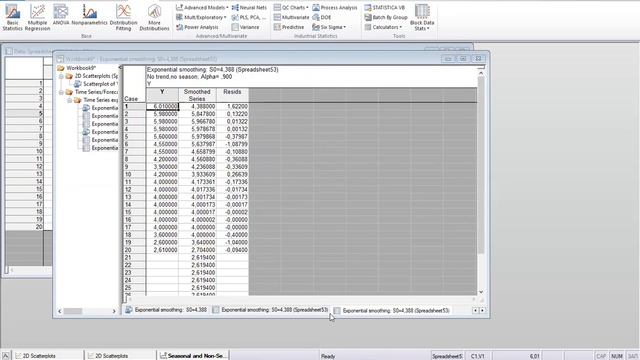The width and height of the screenshot is (640, 360).
Task: Select residual value 1,62200
Action: [232, 106]
